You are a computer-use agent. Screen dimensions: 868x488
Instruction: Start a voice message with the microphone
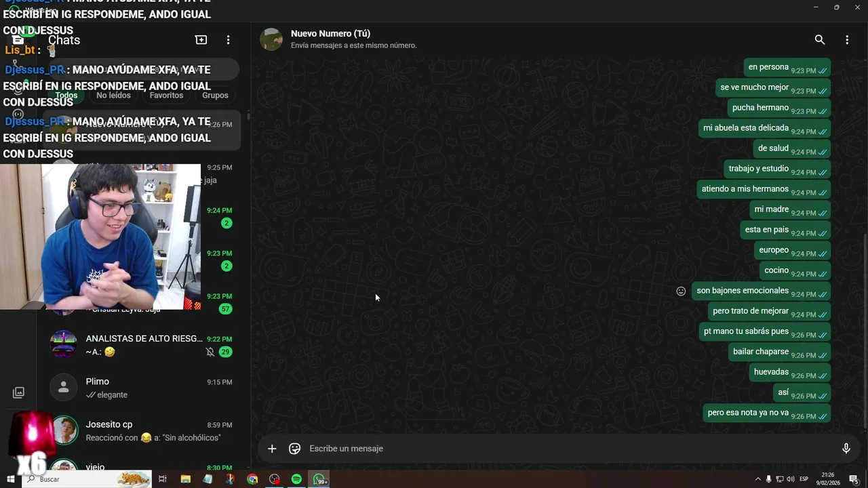[x=846, y=449]
